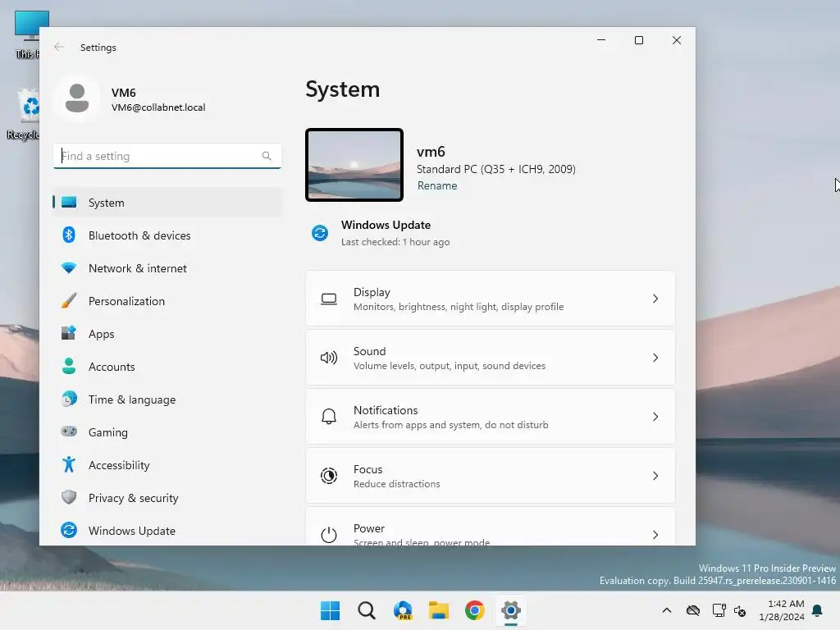Click Settings gear in taskbar
Image resolution: width=840 pixels, height=630 pixels.
(x=511, y=610)
